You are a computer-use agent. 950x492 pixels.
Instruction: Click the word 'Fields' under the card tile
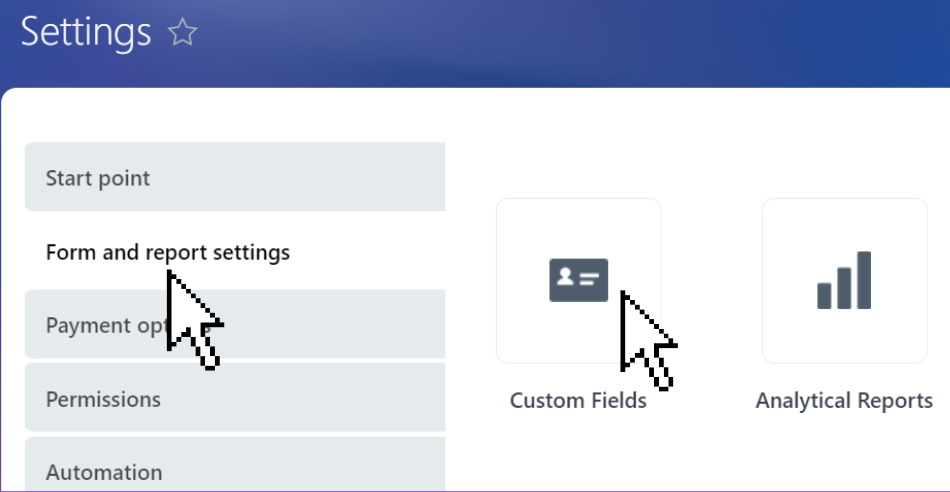618,401
